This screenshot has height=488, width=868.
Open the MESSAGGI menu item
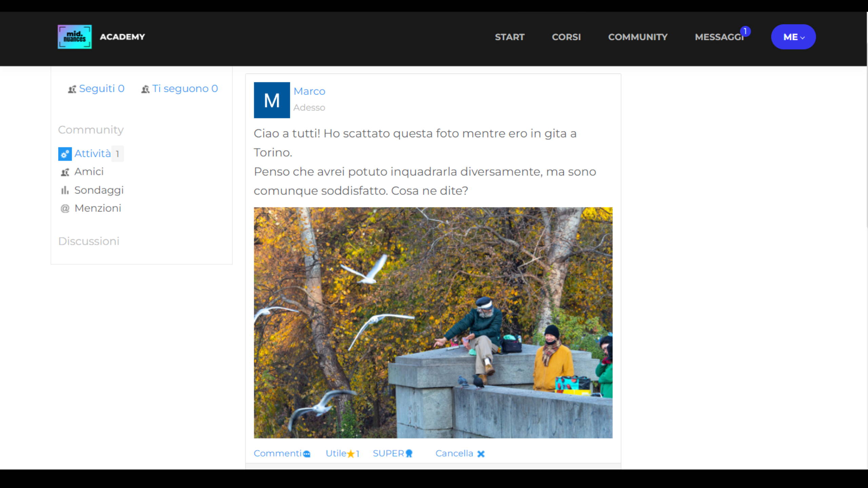[719, 37]
